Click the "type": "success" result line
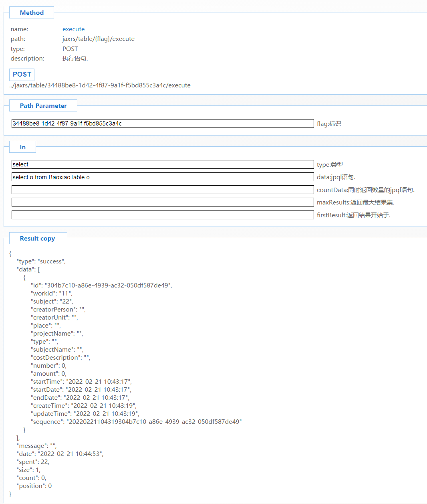427x504 pixels. (41, 261)
